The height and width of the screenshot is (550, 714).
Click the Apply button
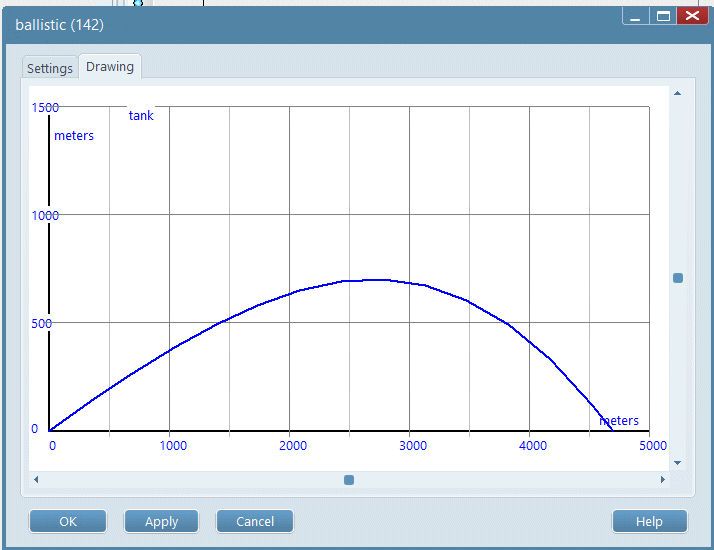(161, 521)
